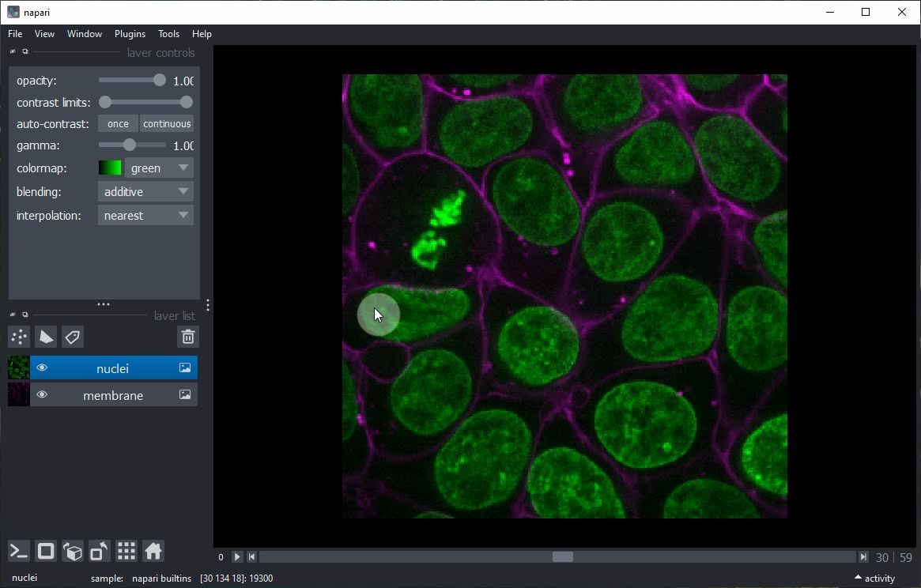Reset view with home icon
The image size is (921, 588).
[153, 551]
